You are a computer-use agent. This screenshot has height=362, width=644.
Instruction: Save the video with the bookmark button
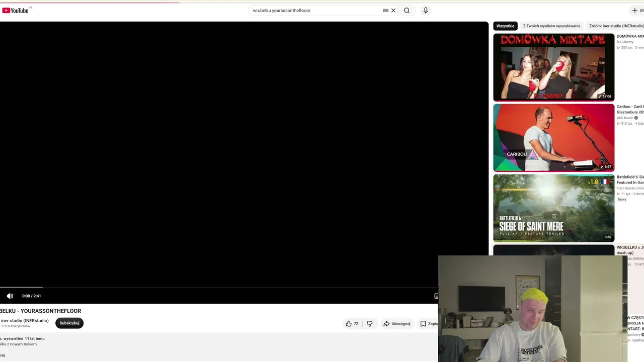pos(429,324)
